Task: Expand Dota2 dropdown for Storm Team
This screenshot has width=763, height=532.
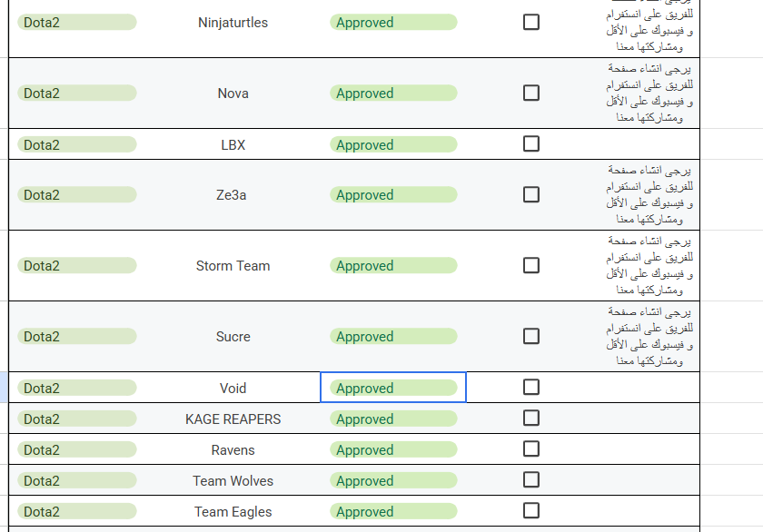Action: pos(76,266)
